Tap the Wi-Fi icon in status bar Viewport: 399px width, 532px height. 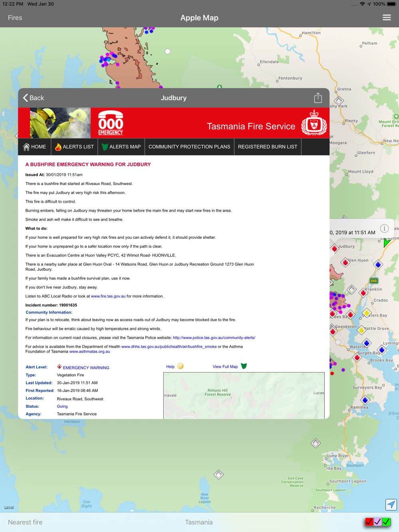tap(362, 4)
